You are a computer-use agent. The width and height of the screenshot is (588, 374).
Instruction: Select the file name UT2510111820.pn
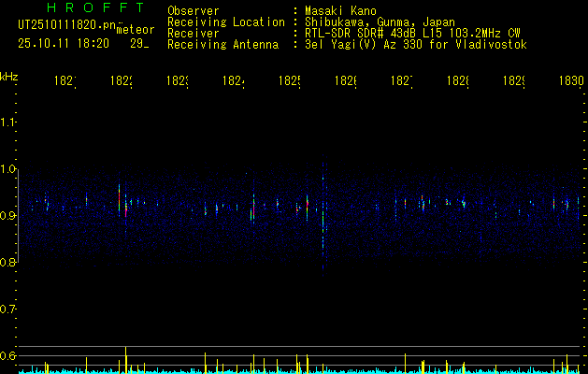(x=66, y=25)
